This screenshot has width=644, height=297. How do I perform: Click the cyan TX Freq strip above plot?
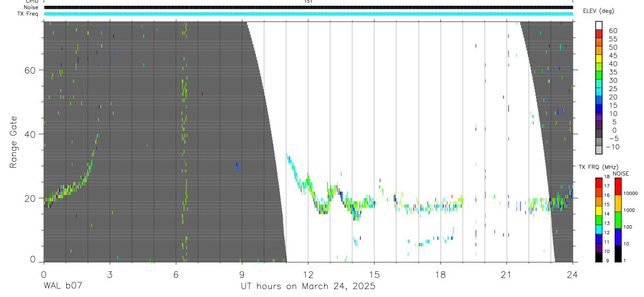point(308,14)
